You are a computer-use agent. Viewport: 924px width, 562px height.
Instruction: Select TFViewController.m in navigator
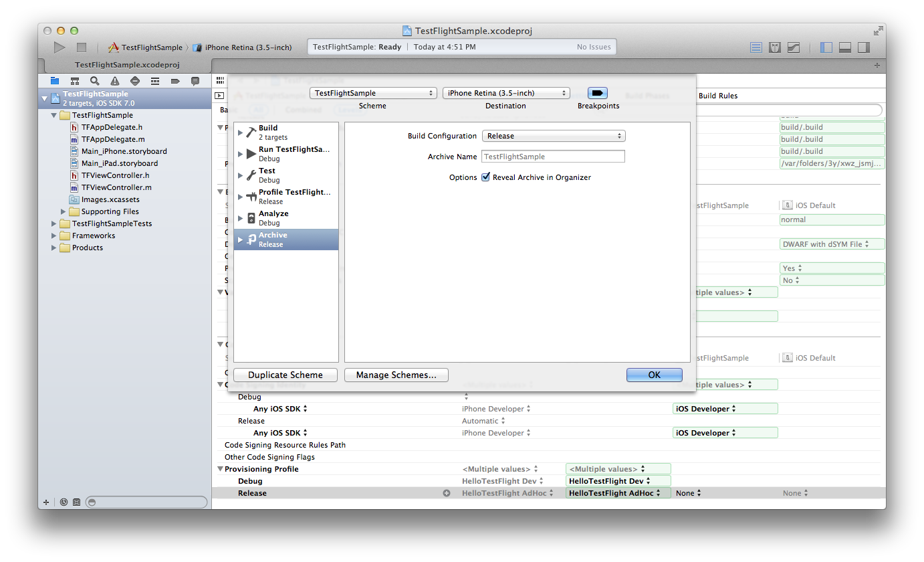(x=110, y=187)
